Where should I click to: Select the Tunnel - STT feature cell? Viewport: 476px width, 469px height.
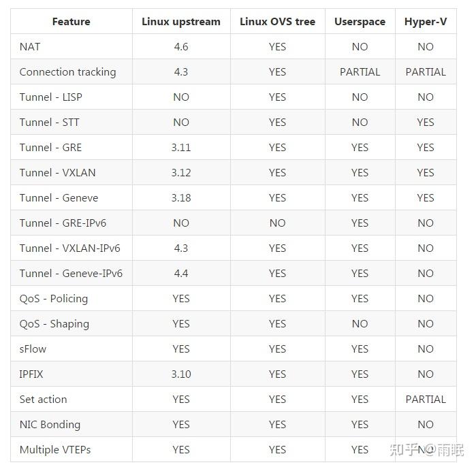tap(49, 123)
